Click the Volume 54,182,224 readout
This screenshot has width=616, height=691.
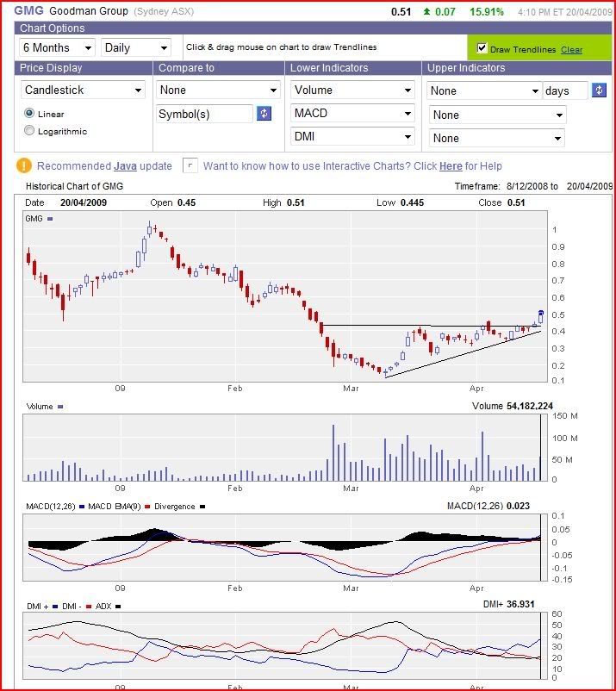pos(512,406)
